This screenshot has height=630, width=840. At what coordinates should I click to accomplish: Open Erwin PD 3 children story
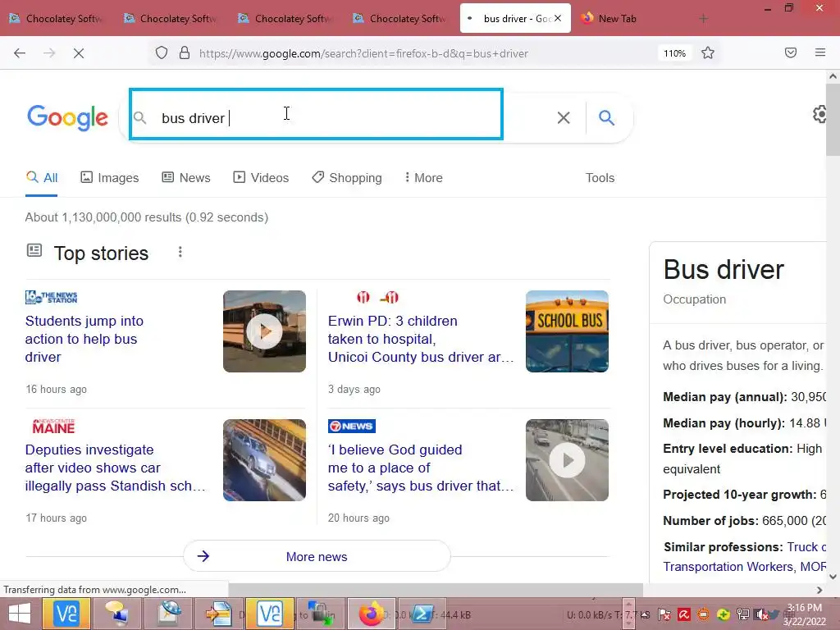click(x=421, y=339)
